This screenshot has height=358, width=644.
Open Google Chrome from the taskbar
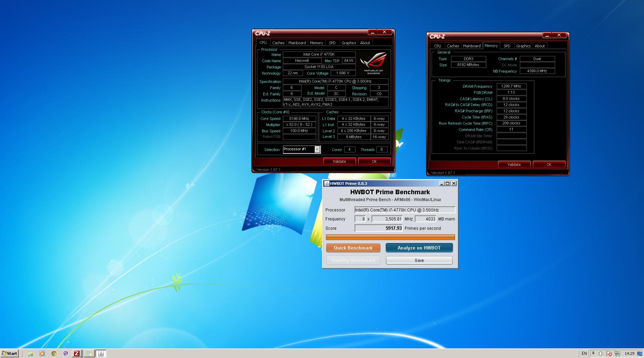[54, 354]
